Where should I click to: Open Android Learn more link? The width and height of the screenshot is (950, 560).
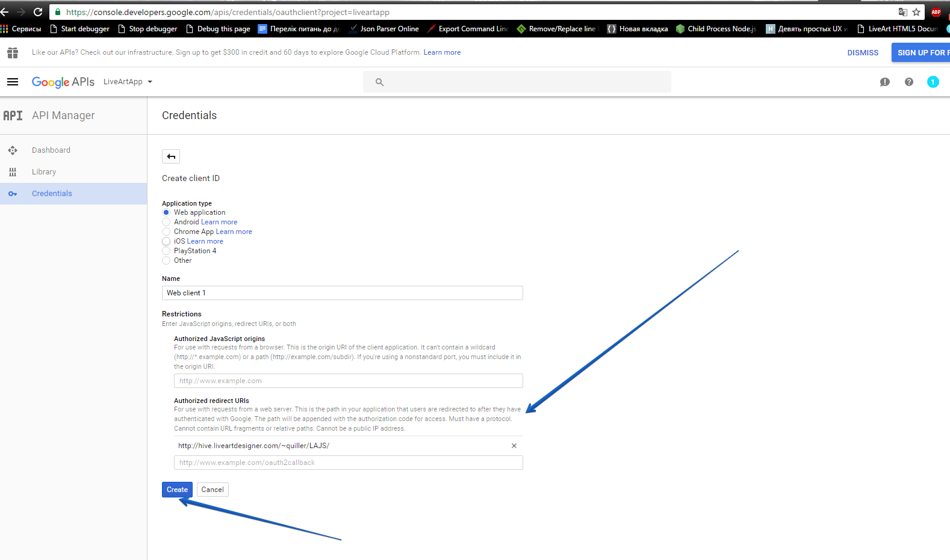pyautogui.click(x=219, y=222)
